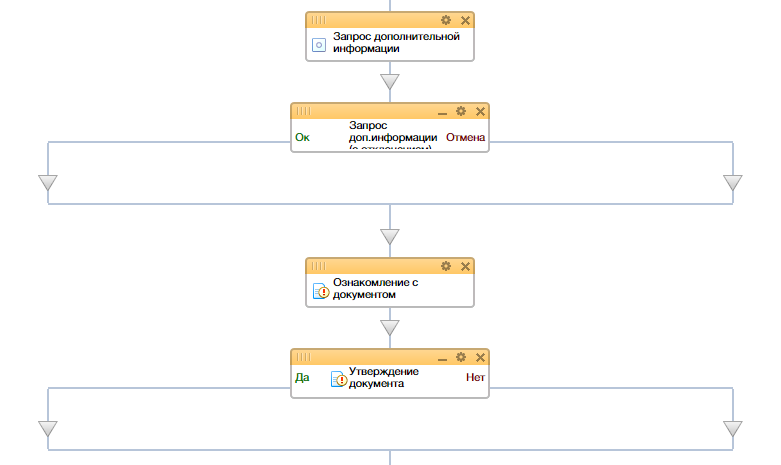Image resolution: width=781 pixels, height=465 pixels.
Task: Click the Отмена branch down arrow
Action: click(733, 183)
